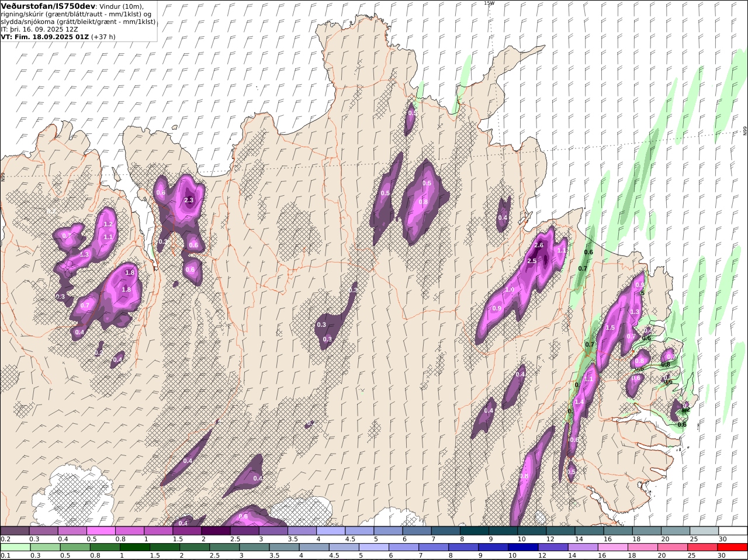This screenshot has width=748, height=560.
Task: Click the 1.0 snowfall value label
Action: click(x=510, y=289)
